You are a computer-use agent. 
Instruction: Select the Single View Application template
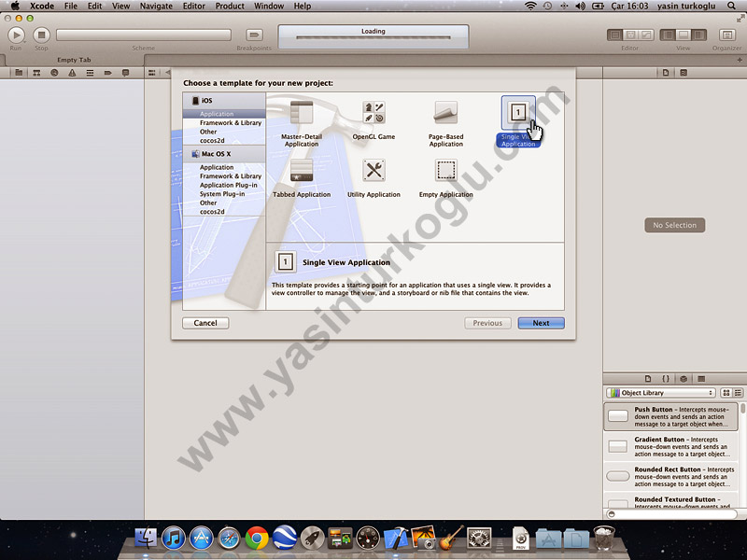pyautogui.click(x=518, y=122)
